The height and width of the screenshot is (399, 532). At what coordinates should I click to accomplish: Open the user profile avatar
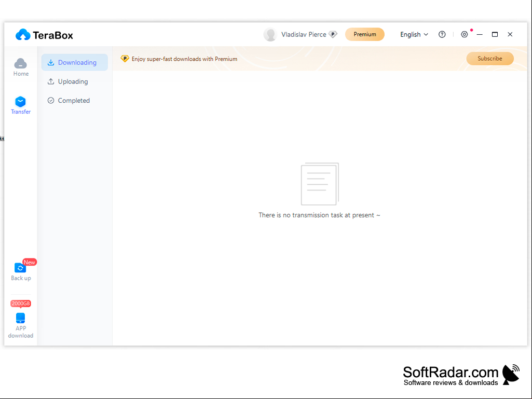(270, 34)
